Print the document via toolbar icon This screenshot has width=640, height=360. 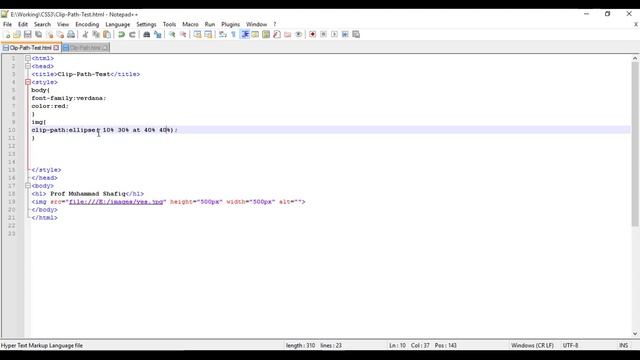pos(71,35)
